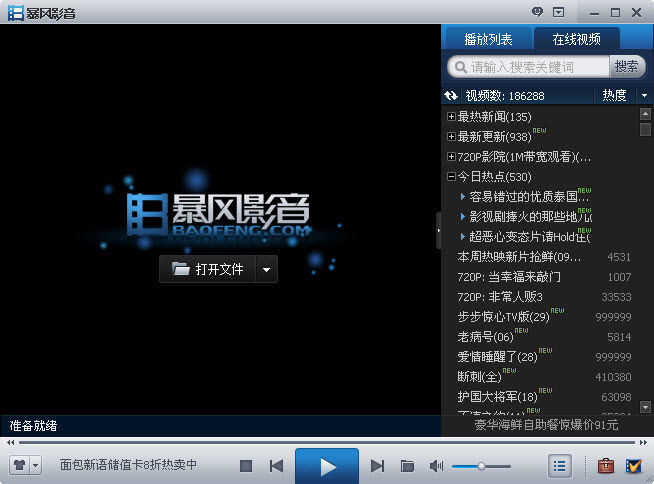Click the video list scrollbar up arrow
Viewport: 654px width, 484px height.
click(645, 113)
